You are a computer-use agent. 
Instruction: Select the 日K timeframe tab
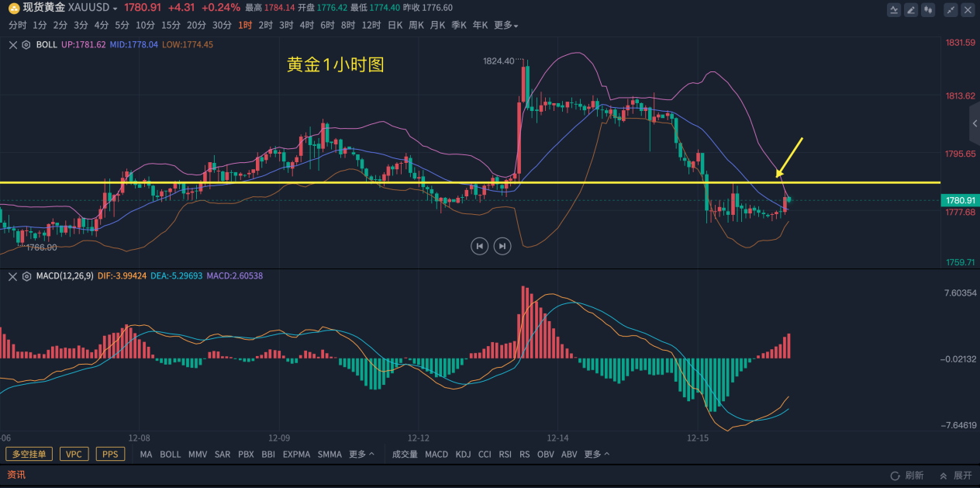tap(395, 26)
